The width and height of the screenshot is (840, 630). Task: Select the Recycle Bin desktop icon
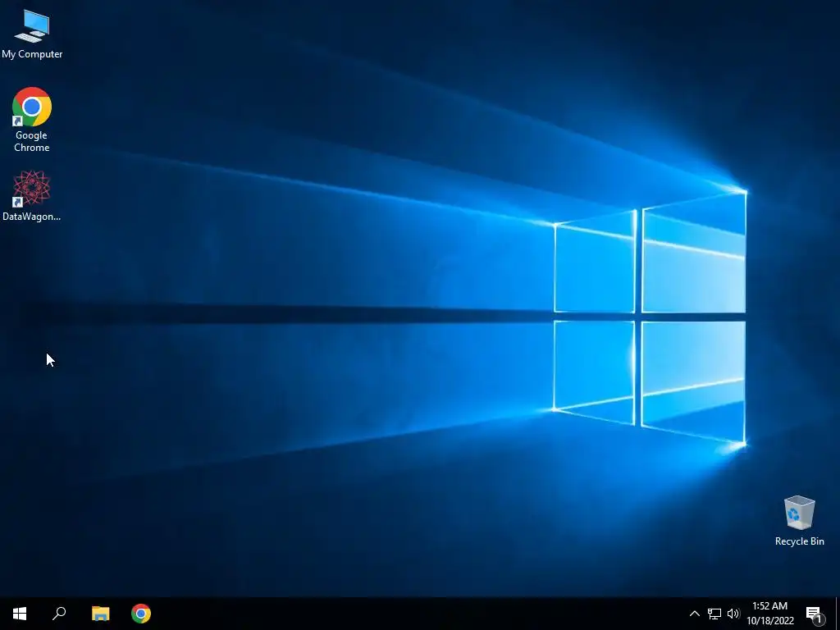[799, 520]
